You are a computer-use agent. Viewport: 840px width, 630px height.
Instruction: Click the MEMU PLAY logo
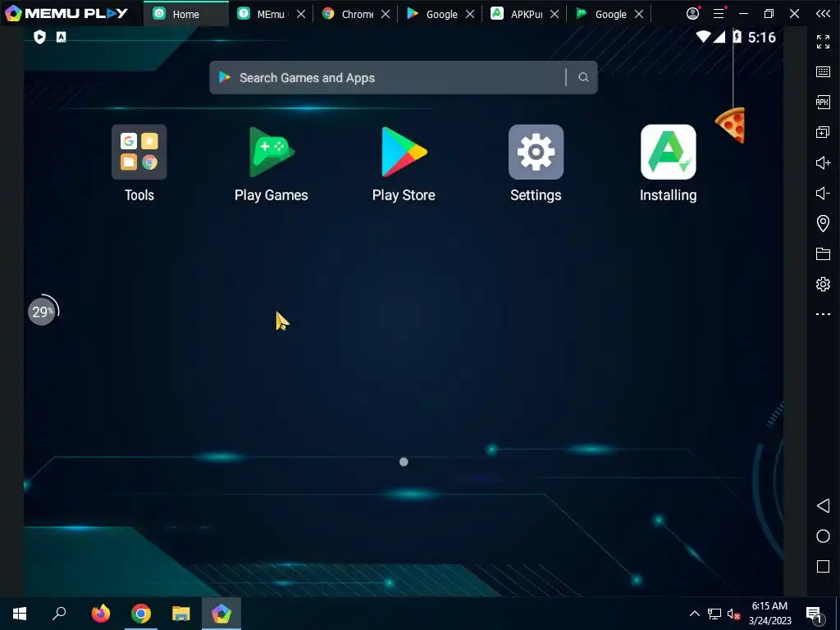66,13
